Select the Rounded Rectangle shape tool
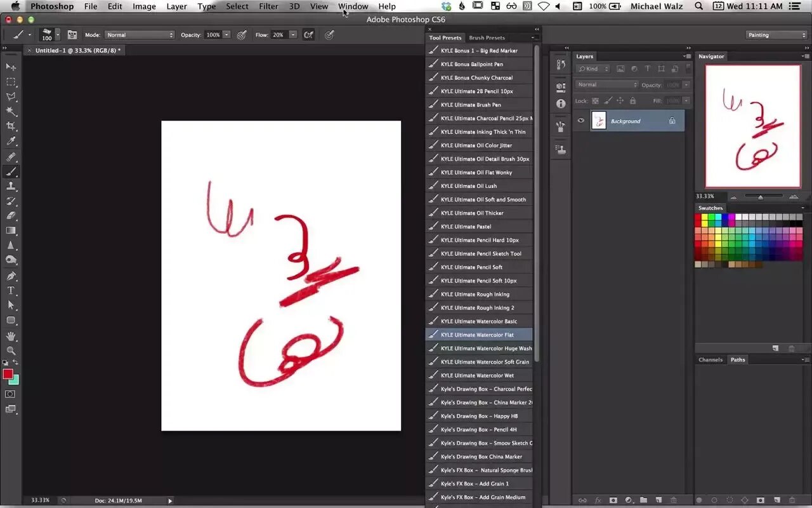 pos(11,321)
